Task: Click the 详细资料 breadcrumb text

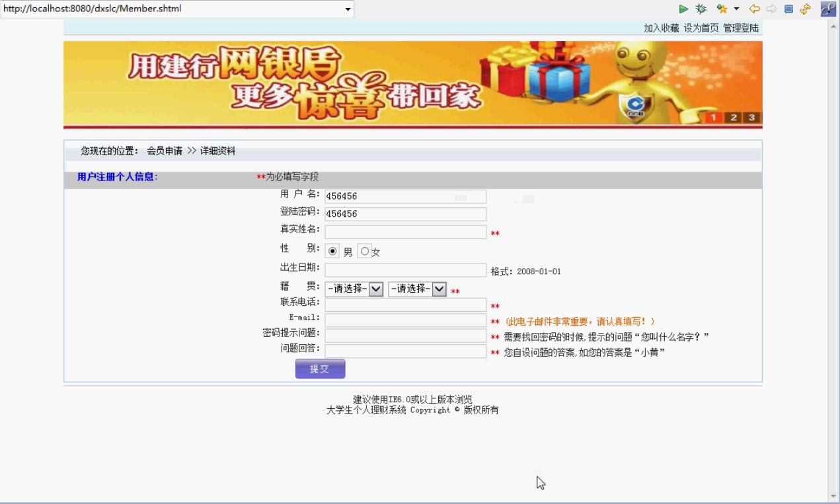Action: pos(217,151)
